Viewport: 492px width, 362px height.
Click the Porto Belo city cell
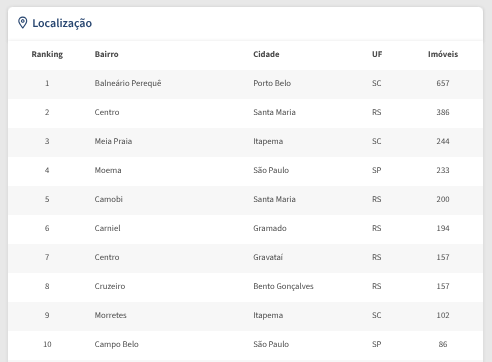pos(272,83)
